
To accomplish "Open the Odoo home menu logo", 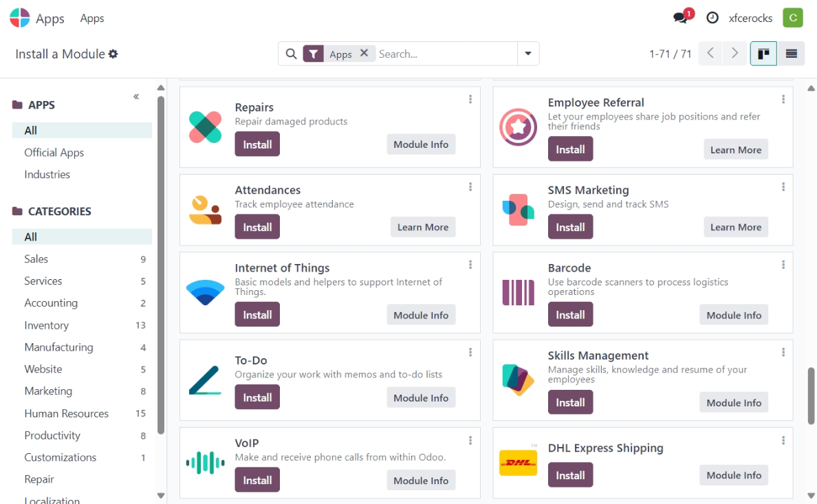I will pyautogui.click(x=20, y=18).
